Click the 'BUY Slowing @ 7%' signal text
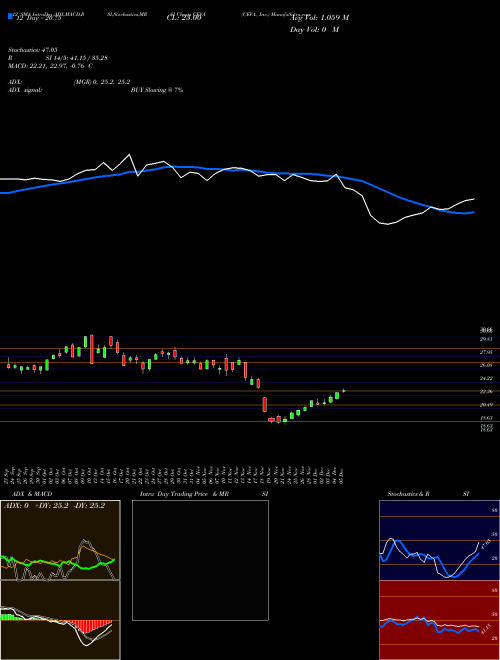 [157, 90]
